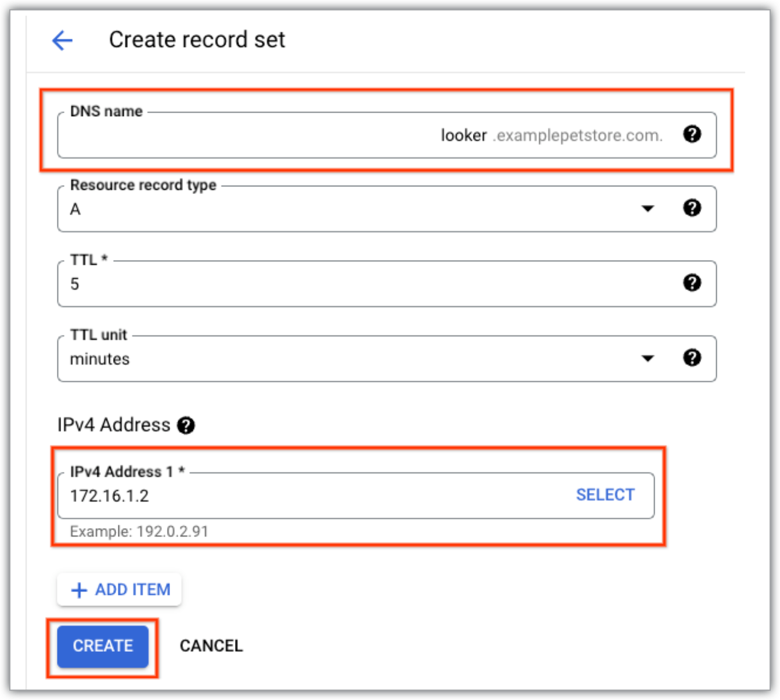Open help for DNS name field
The height and width of the screenshot is (700, 780).
click(x=692, y=134)
